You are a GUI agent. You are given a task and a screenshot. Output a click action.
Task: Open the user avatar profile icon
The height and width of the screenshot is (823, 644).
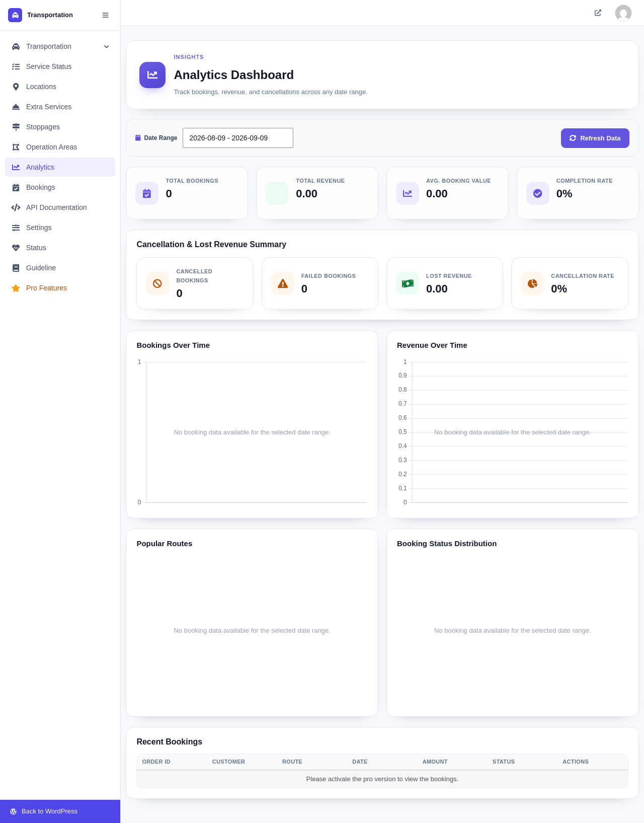[x=623, y=13]
